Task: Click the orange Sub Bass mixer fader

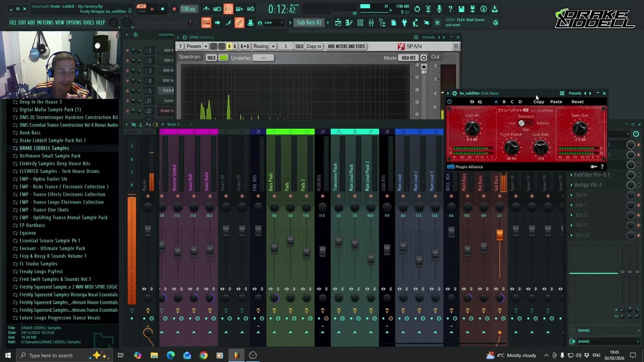Action: click(x=500, y=235)
